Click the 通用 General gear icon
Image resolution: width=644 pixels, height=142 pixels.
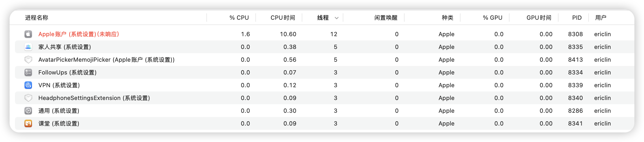[x=28, y=111]
